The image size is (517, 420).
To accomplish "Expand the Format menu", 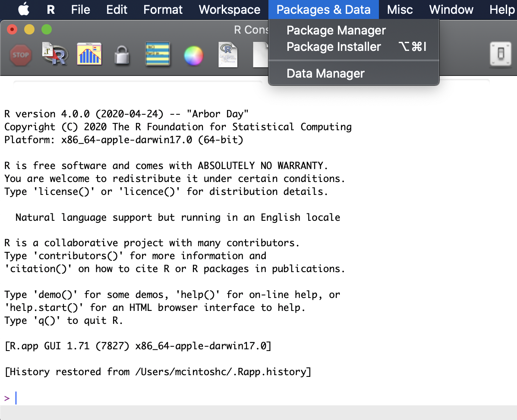I will click(163, 9).
